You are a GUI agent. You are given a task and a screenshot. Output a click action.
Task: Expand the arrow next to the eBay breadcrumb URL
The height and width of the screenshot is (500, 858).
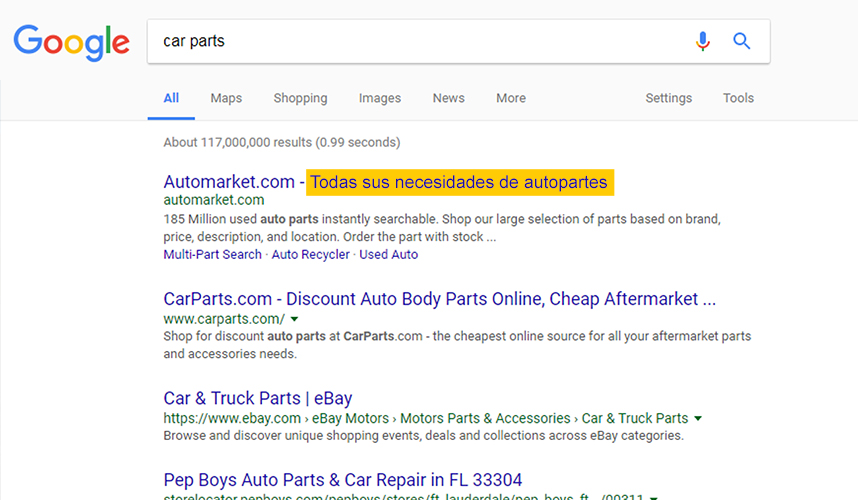[x=698, y=418]
